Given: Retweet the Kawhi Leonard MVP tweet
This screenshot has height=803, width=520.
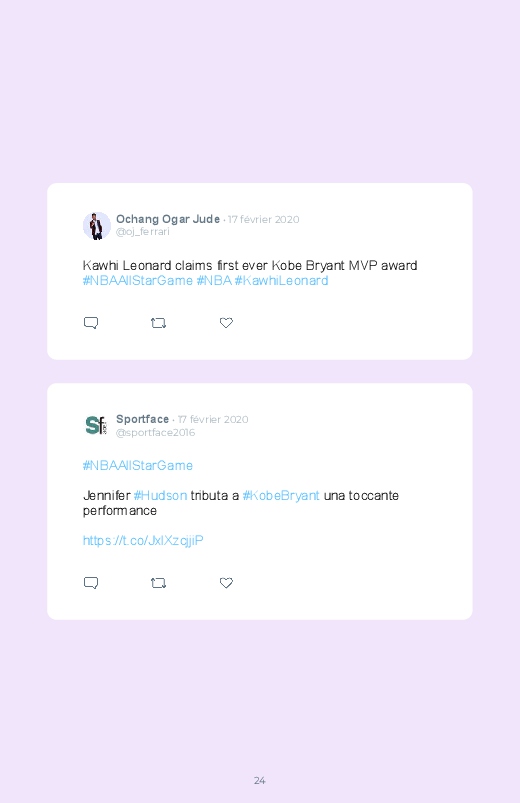Looking at the screenshot, I should pos(158,323).
